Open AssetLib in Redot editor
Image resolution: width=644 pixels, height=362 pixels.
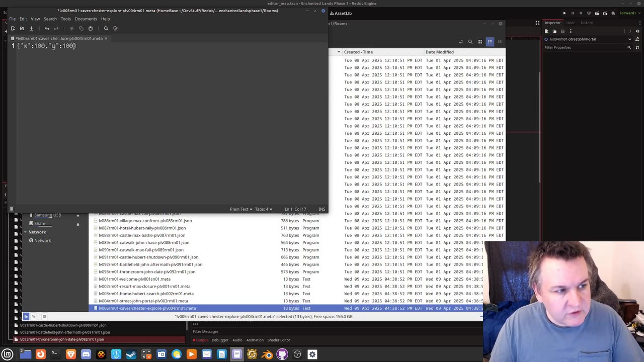[x=341, y=13]
